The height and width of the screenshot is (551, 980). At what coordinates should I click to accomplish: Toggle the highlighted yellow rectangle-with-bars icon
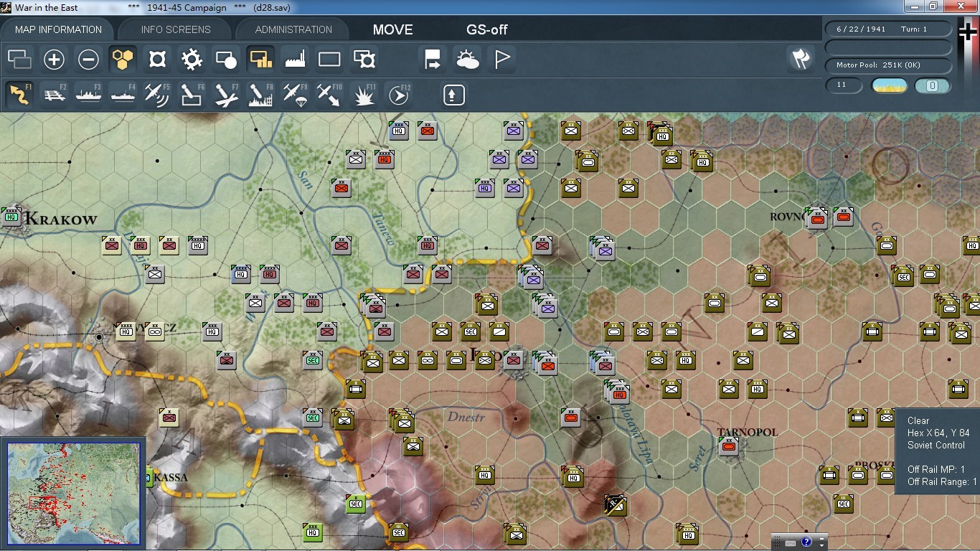(x=260, y=60)
